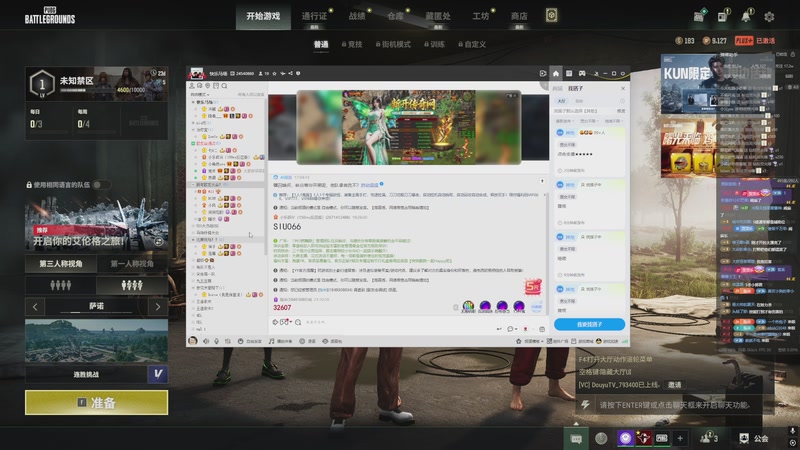Viewport: 800px width, 450px height.
Task: Open the first filter dropdown in 找搭子 panel
Action: 565,121
